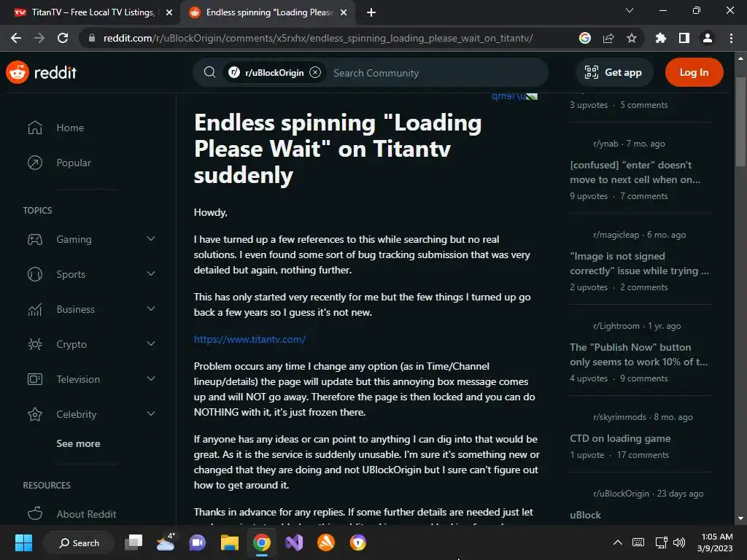Viewport: 747px width, 560px height.
Task: Open the titantv.com link in post
Action: coord(249,339)
